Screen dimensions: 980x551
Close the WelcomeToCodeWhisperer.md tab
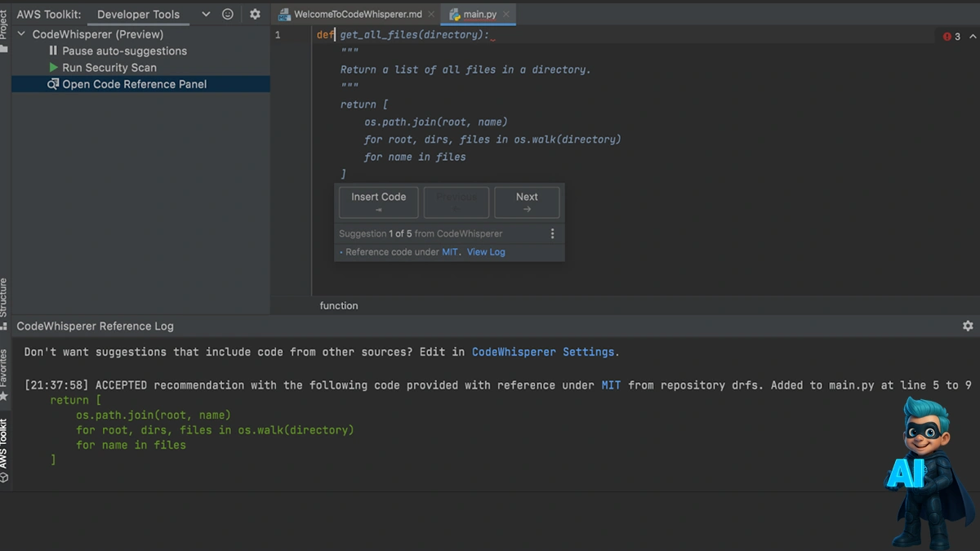[431, 15]
